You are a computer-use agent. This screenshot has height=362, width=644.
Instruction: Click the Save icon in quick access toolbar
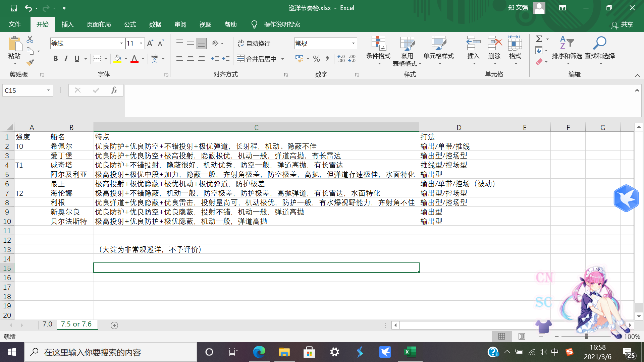click(x=14, y=8)
